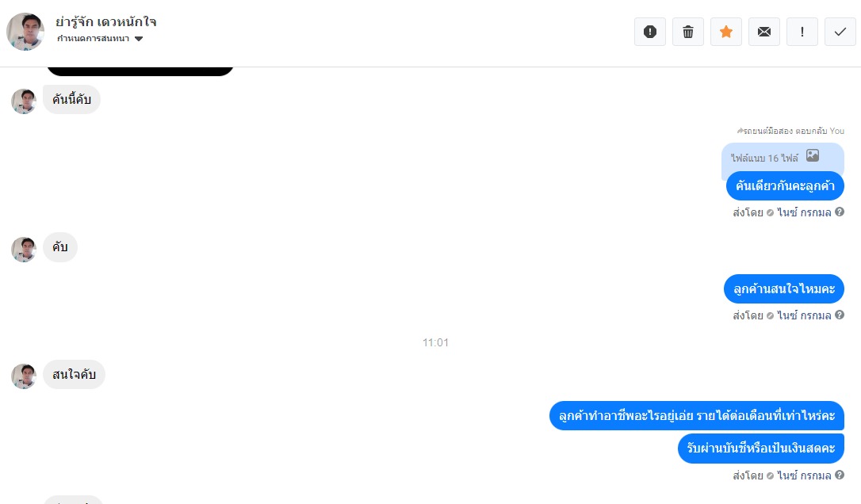This screenshot has width=861, height=504.
Task: Mark conversation as done with checkmark
Action: point(840,32)
